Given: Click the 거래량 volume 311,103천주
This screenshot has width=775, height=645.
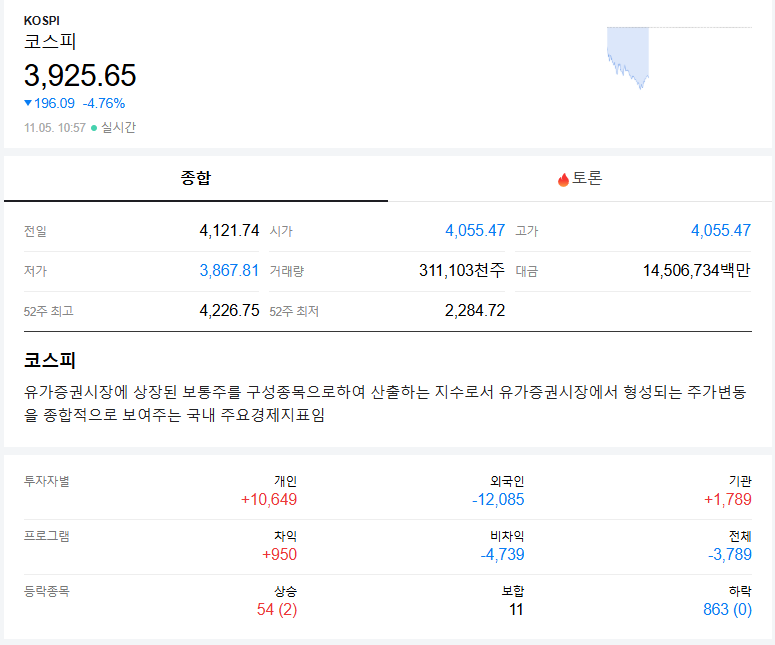Looking at the screenshot, I should [x=462, y=270].
